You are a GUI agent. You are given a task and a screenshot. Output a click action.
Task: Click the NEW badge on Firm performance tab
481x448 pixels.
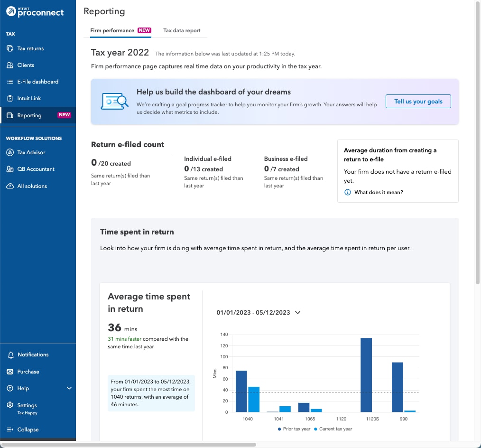click(144, 30)
